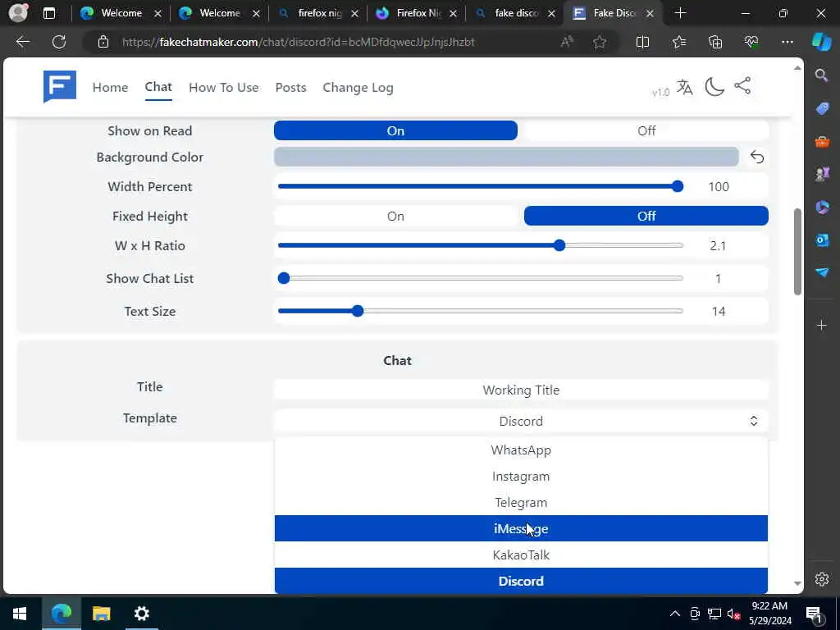
Task: Show hidden tray icons chevron
Action: pyautogui.click(x=675, y=614)
